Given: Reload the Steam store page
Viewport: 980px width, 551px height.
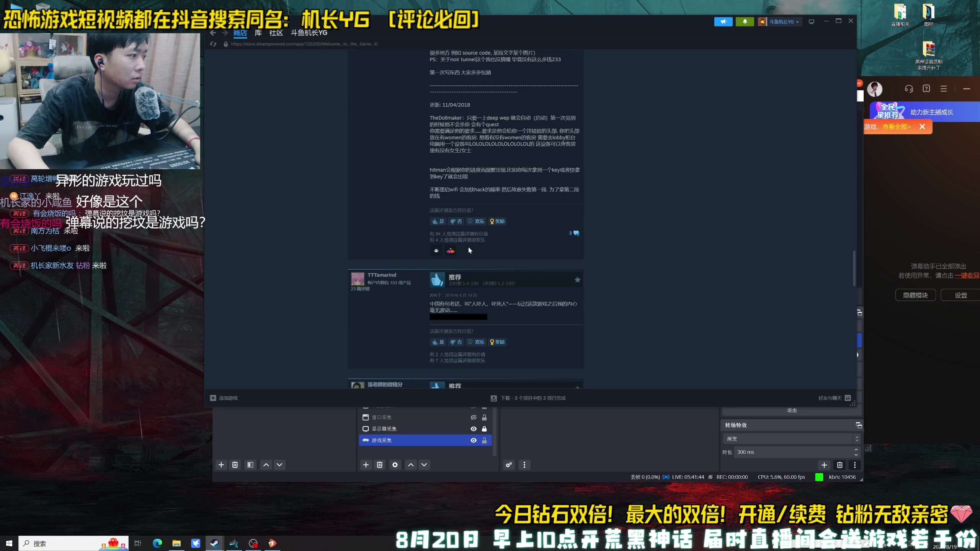Looking at the screenshot, I should click(x=213, y=44).
